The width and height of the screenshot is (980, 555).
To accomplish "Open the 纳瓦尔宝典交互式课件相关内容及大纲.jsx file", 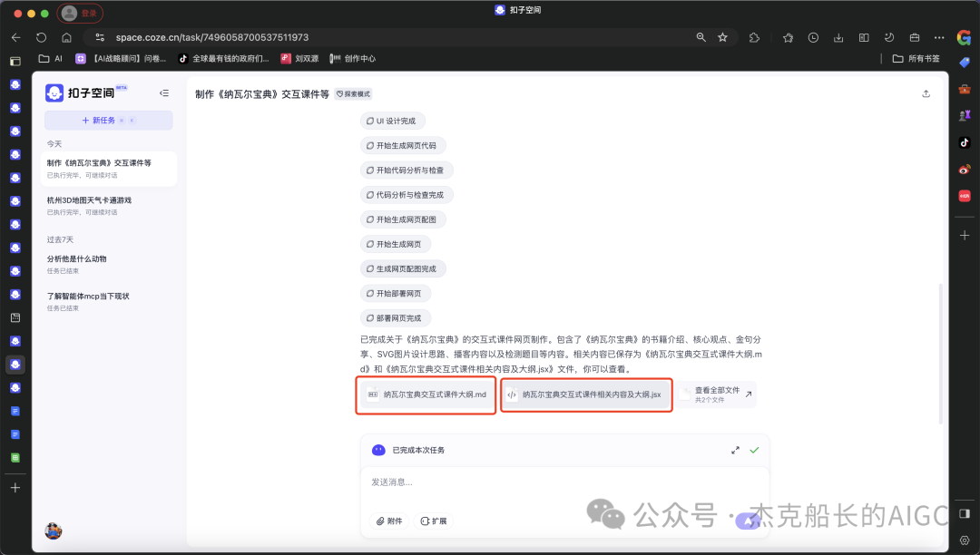I will click(x=585, y=394).
